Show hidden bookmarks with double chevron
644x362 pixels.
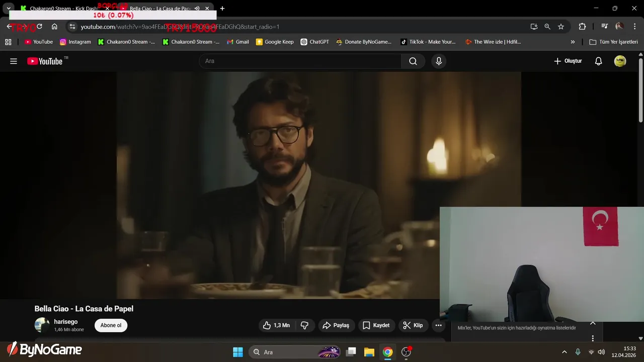pyautogui.click(x=573, y=42)
